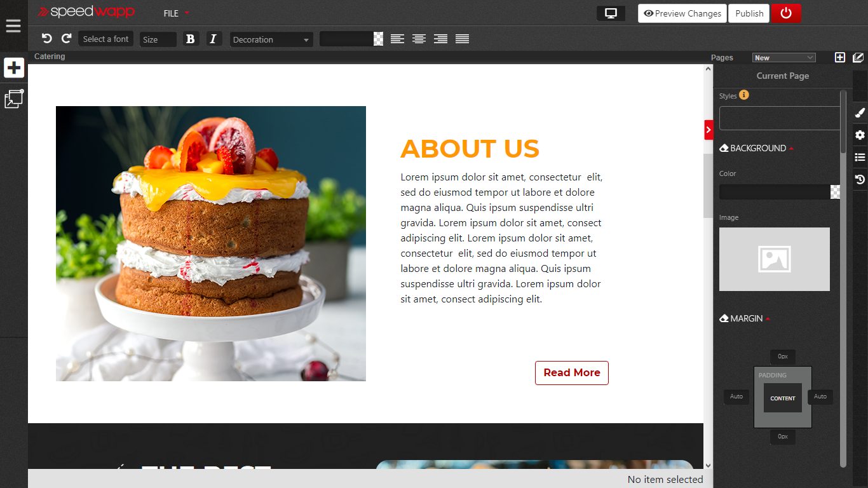This screenshot has height=488, width=868.
Task: Click the background Image placeholder thumbnail
Action: (x=774, y=259)
